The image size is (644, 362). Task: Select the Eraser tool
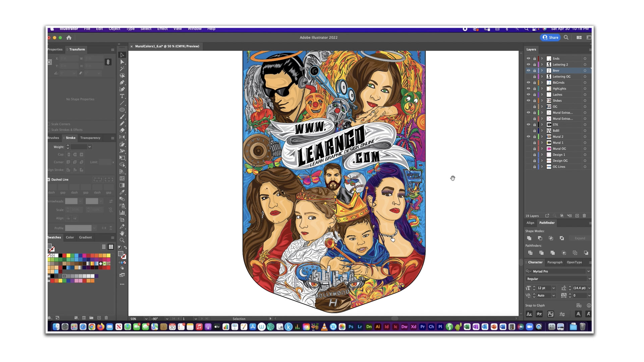tap(122, 130)
